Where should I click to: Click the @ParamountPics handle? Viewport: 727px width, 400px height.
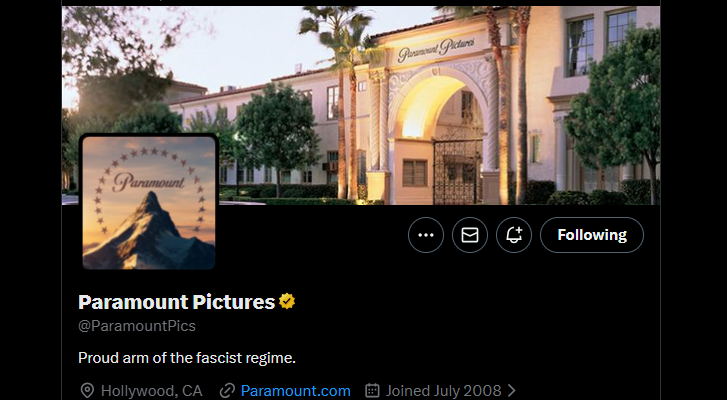136,326
